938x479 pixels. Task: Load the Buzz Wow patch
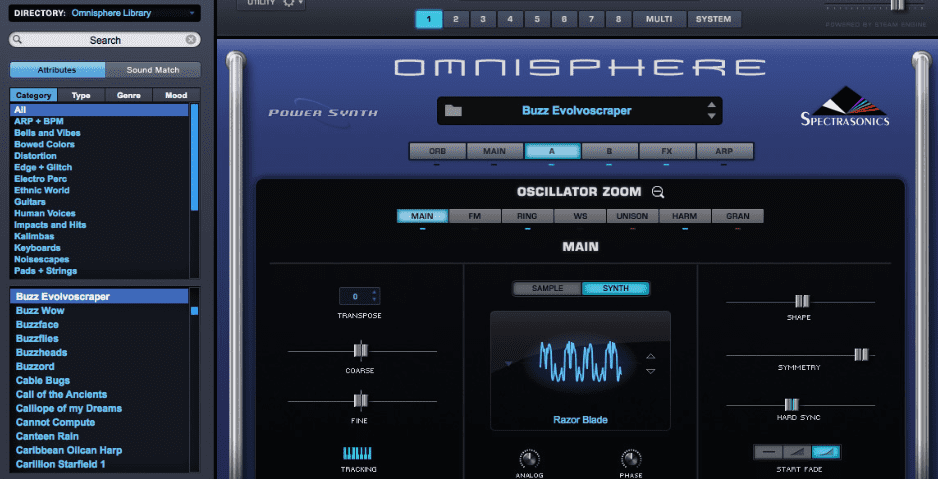click(40, 310)
